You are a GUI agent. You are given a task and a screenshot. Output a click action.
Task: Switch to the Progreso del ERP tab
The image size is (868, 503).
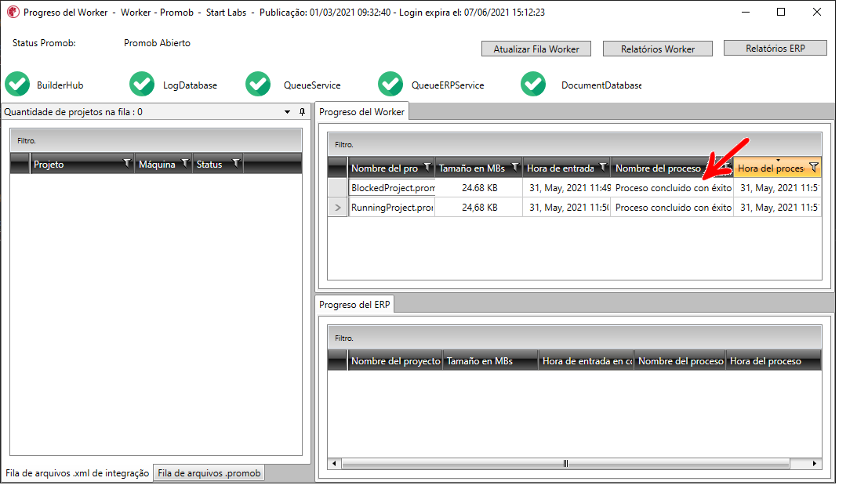pos(355,304)
